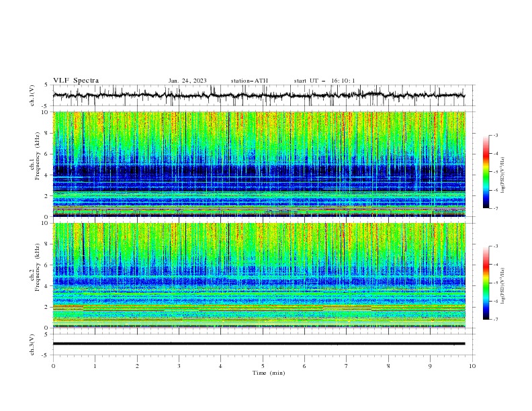Click the "10" minute tick on time axis
Image resolution: width=532 pixels, height=411 pixels.
pyautogui.click(x=472, y=366)
